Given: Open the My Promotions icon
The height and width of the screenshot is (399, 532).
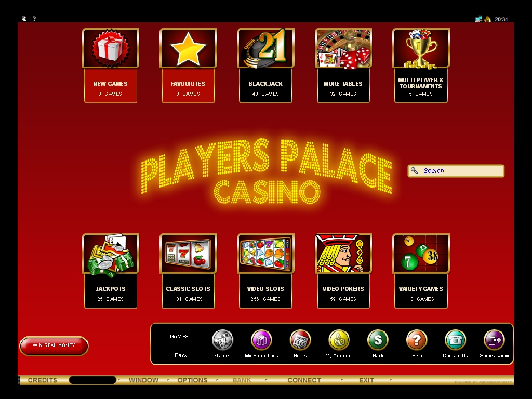Looking at the screenshot, I should click(261, 340).
